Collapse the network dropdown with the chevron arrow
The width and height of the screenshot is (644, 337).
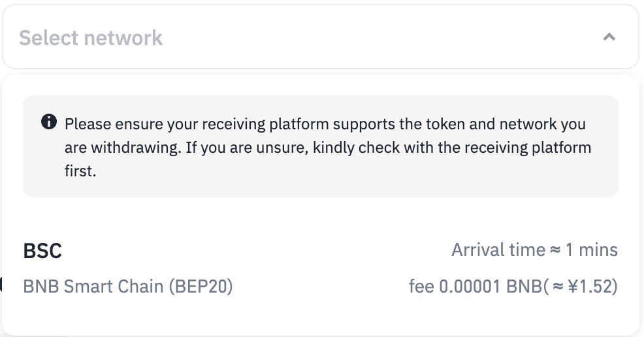[609, 37]
